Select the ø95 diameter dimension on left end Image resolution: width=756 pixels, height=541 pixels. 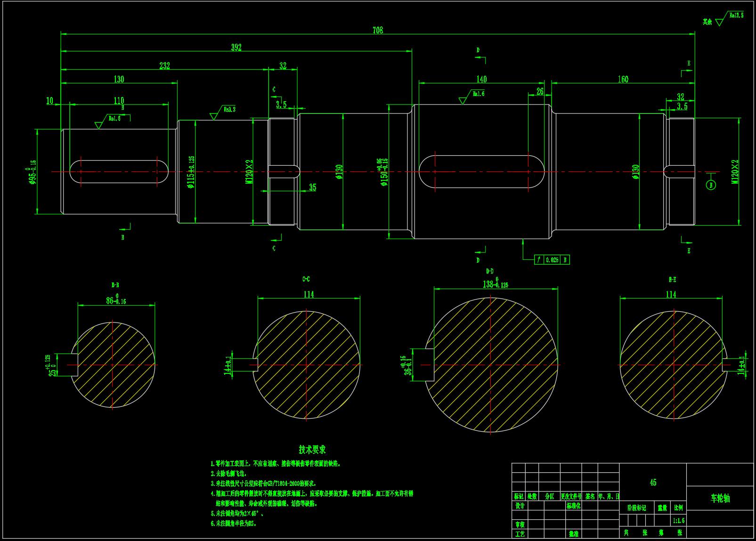pos(32,172)
